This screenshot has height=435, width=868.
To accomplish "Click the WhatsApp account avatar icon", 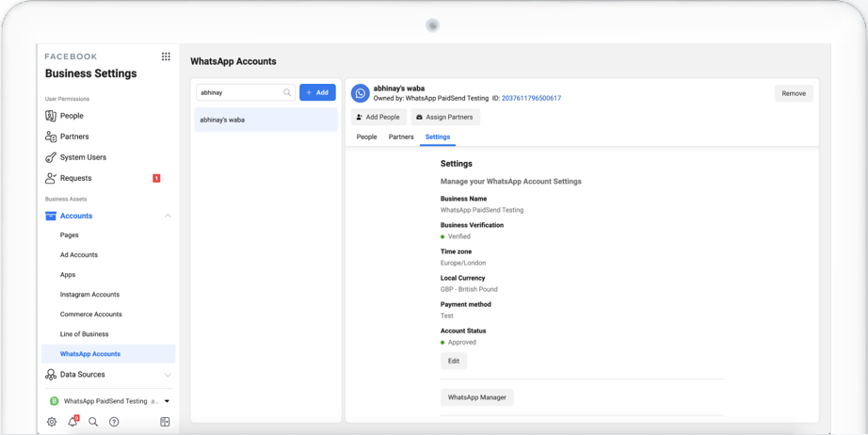I will tap(361, 93).
